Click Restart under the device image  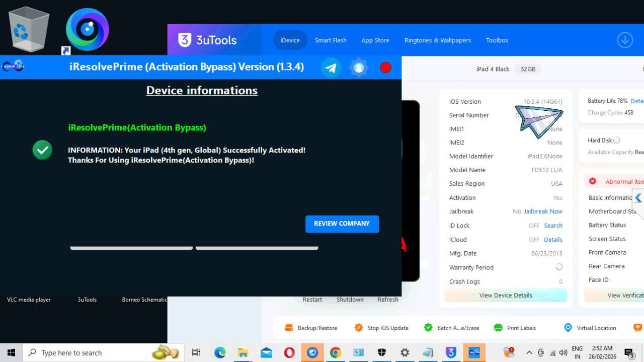pyautogui.click(x=312, y=300)
